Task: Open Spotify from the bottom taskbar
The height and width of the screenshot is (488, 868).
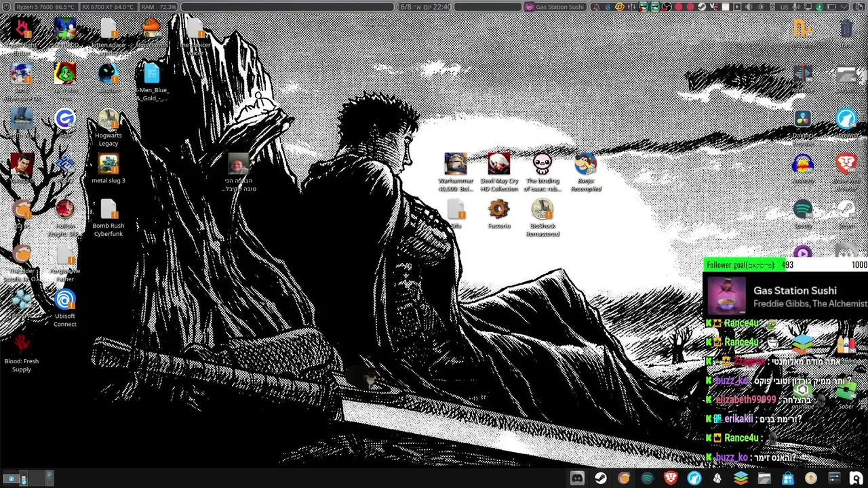Action: coord(647,479)
